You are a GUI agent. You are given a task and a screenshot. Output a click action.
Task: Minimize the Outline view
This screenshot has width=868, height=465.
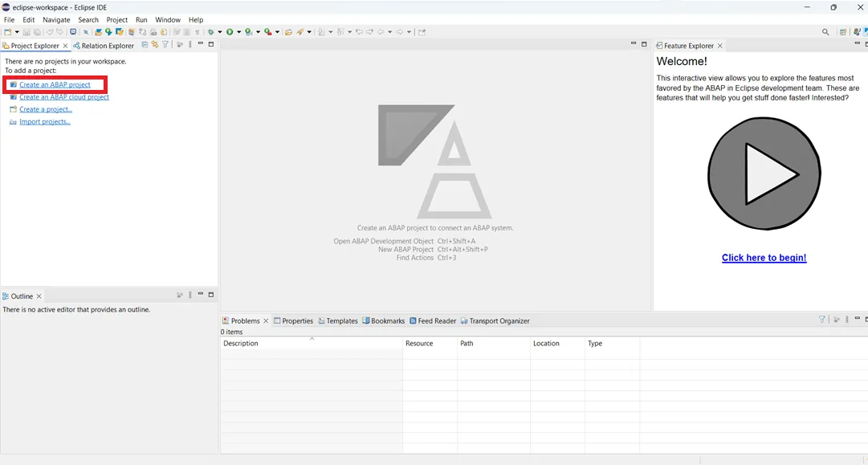[x=201, y=294]
